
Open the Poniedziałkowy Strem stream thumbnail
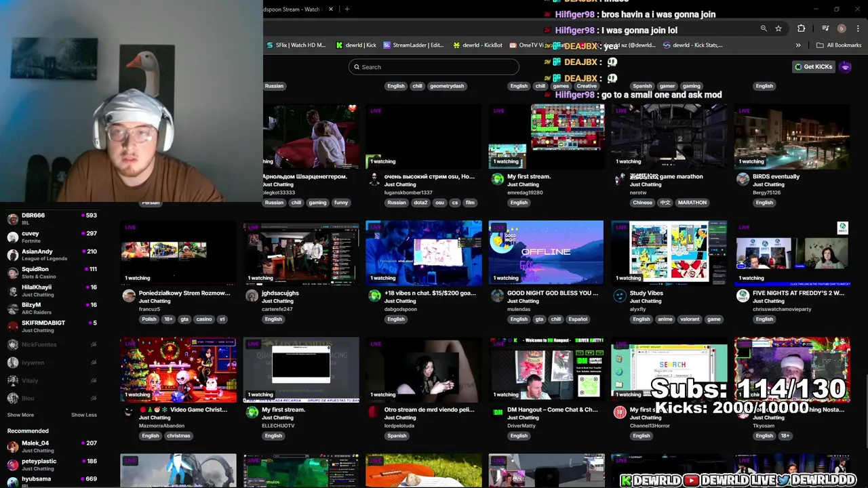pyautogui.click(x=178, y=253)
